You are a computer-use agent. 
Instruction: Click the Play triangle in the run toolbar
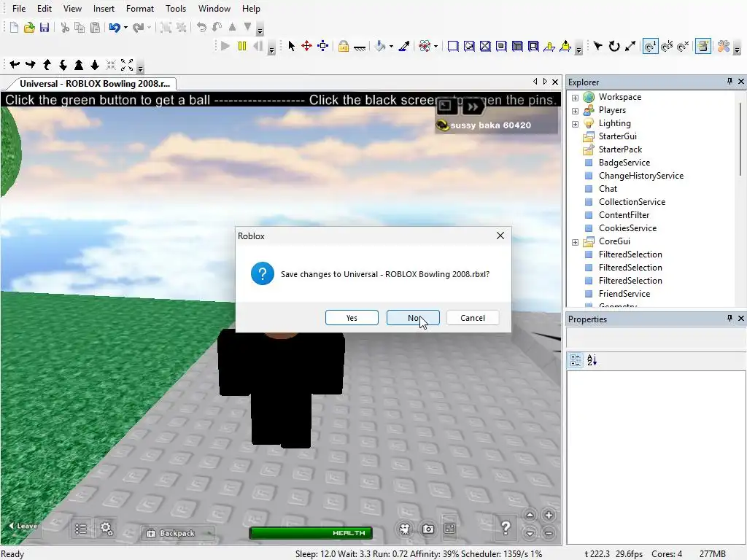pos(225,46)
